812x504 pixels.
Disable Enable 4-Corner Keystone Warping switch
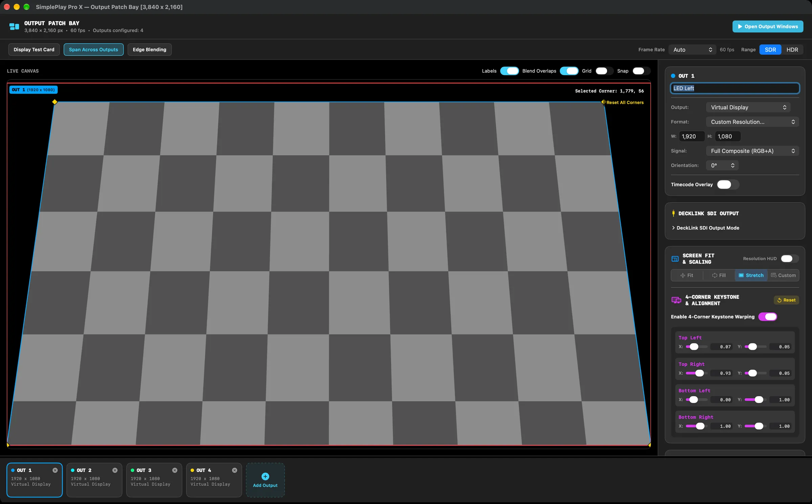767,317
